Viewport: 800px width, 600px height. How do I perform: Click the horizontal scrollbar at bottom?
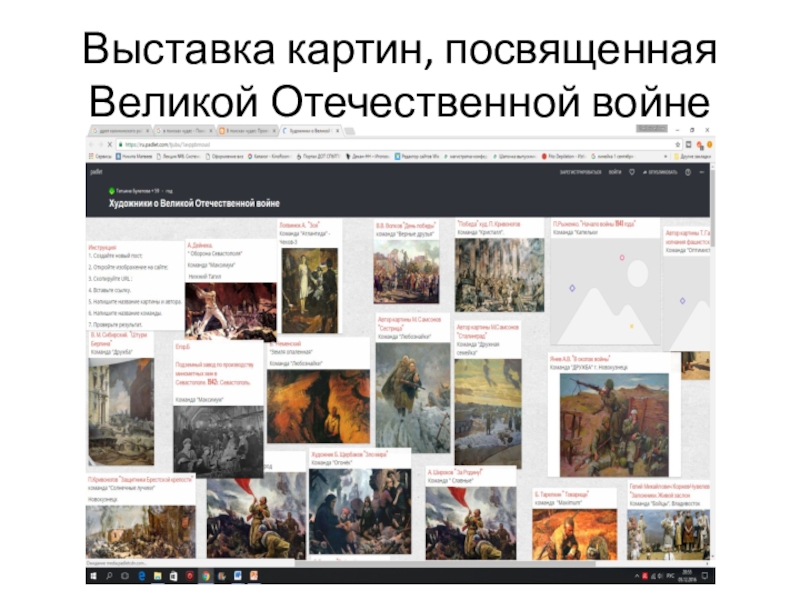[444, 564]
